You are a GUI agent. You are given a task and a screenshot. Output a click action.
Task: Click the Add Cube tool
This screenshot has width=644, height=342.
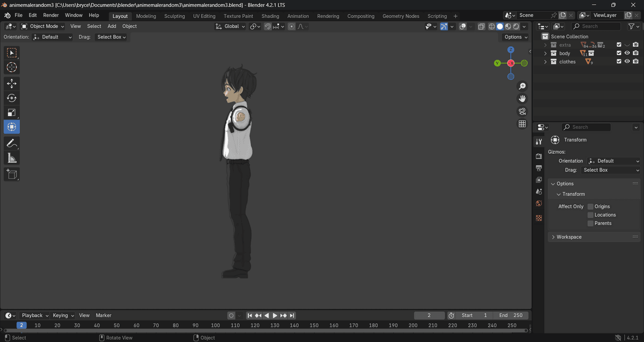pyautogui.click(x=12, y=174)
